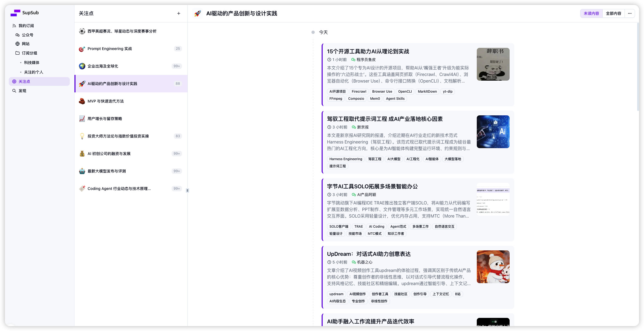The width and height of the screenshot is (644, 331).
Task: Click the 关注点 target icon in sidebar
Action: point(14,81)
